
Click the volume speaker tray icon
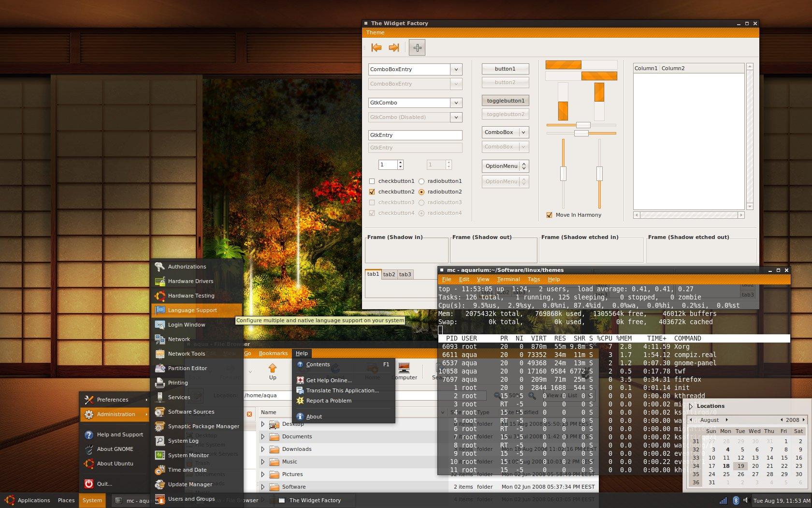point(746,500)
